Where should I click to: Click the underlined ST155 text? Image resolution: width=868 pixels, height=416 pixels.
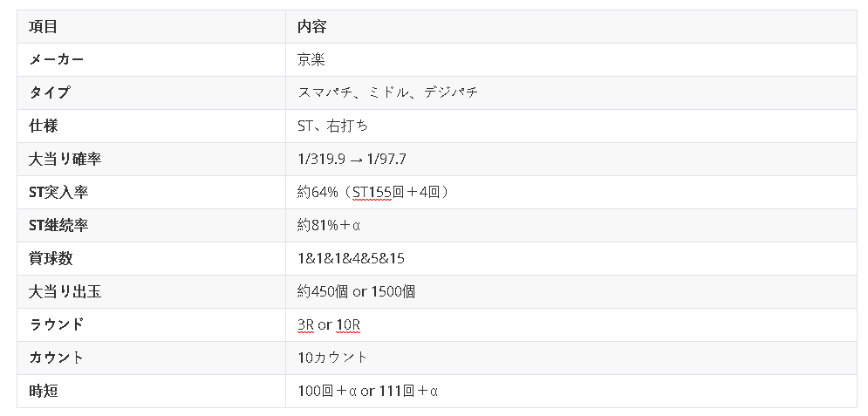pyautogui.click(x=372, y=193)
